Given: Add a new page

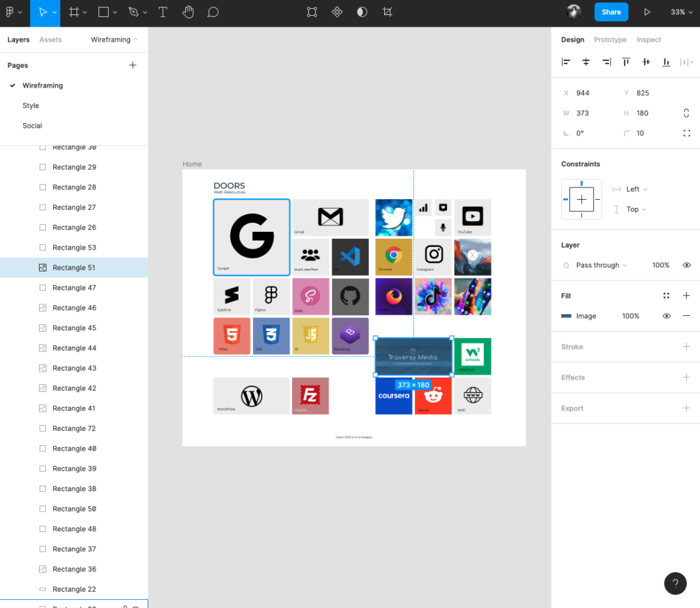Looking at the screenshot, I should point(133,65).
